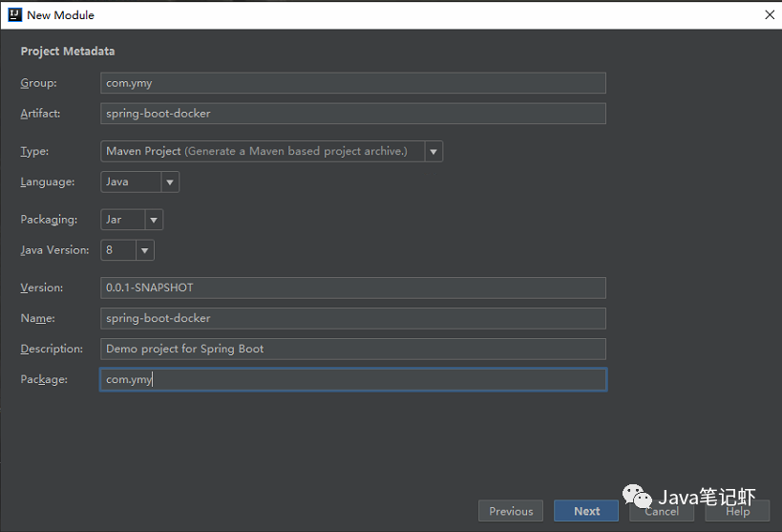Click the Language label
Image resolution: width=782 pixels, height=532 pixels.
[x=48, y=182]
